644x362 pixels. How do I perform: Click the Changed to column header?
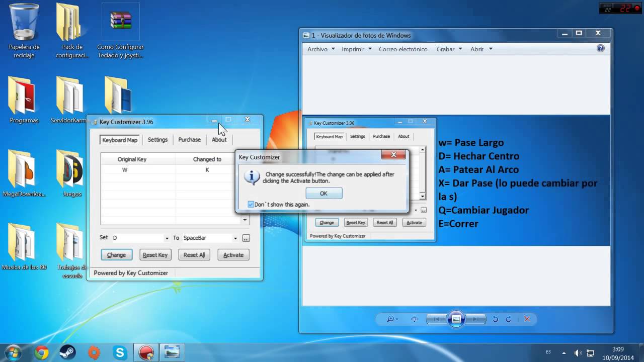(x=207, y=159)
